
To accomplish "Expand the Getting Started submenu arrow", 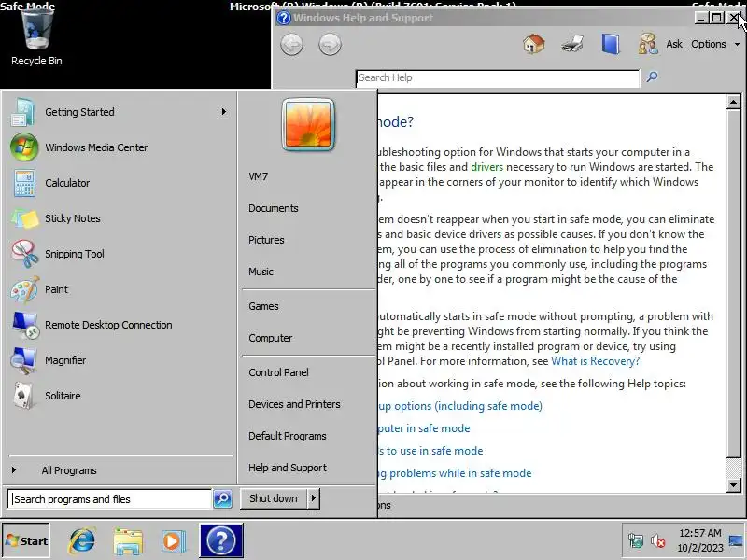I will [x=223, y=112].
